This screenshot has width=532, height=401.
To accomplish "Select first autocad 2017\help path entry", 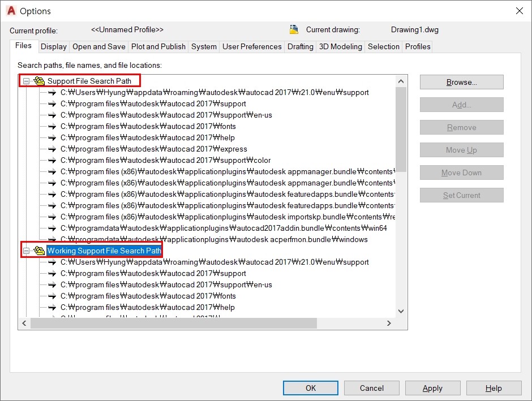I will tap(148, 137).
